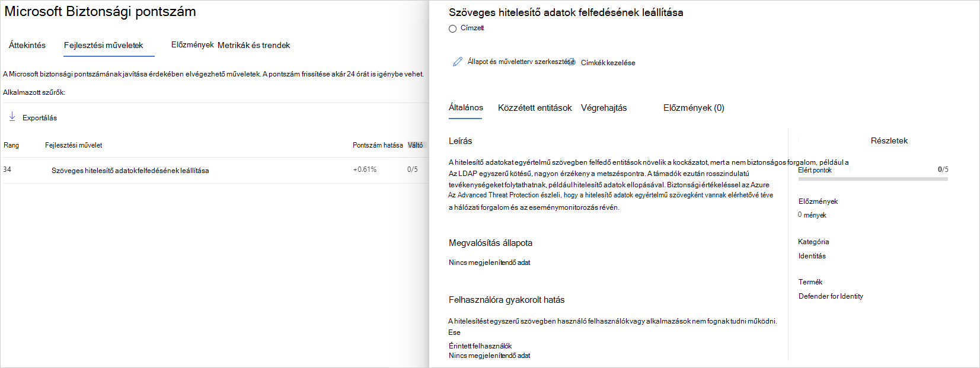Open the Szöveges hitelesítő adatok felfedésének leállítása row
Image resolution: width=980 pixels, height=368 pixels.
click(x=215, y=170)
